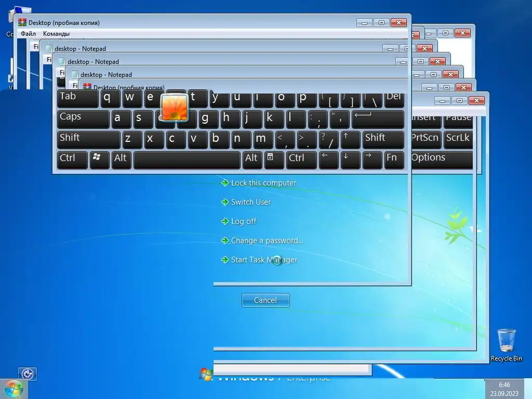
Task: Tap the PrtScn key
Action: click(x=426, y=140)
